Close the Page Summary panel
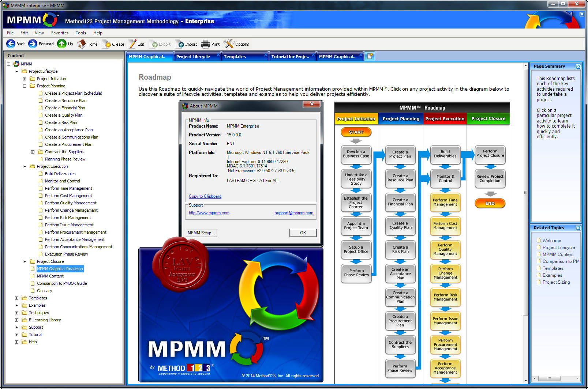Screen dimensions: 588x389 [578, 67]
